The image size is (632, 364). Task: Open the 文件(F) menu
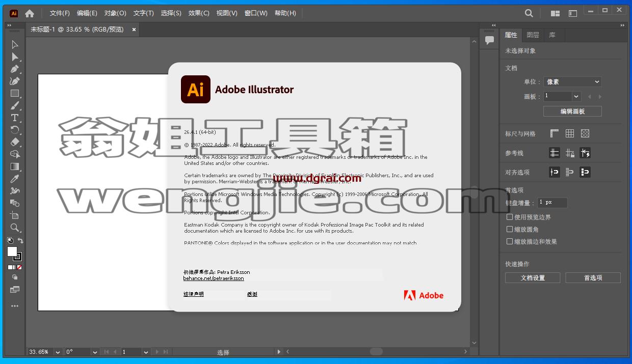[x=60, y=13]
